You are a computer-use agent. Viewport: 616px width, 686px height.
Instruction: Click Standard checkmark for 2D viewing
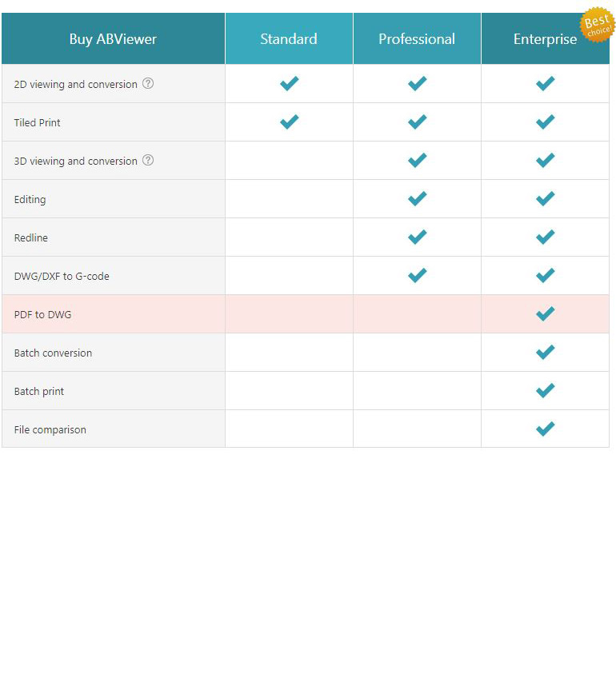[x=290, y=83]
